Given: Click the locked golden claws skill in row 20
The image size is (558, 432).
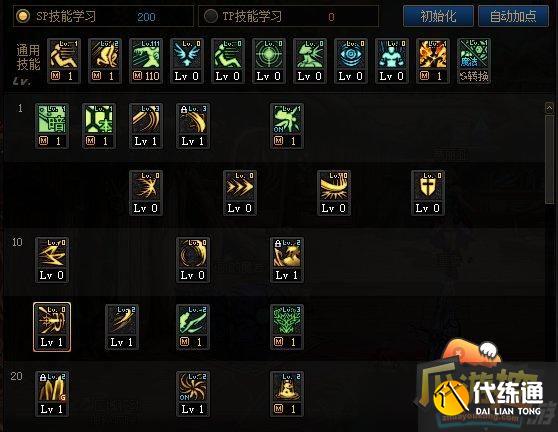Looking at the screenshot, I should [x=52, y=394].
